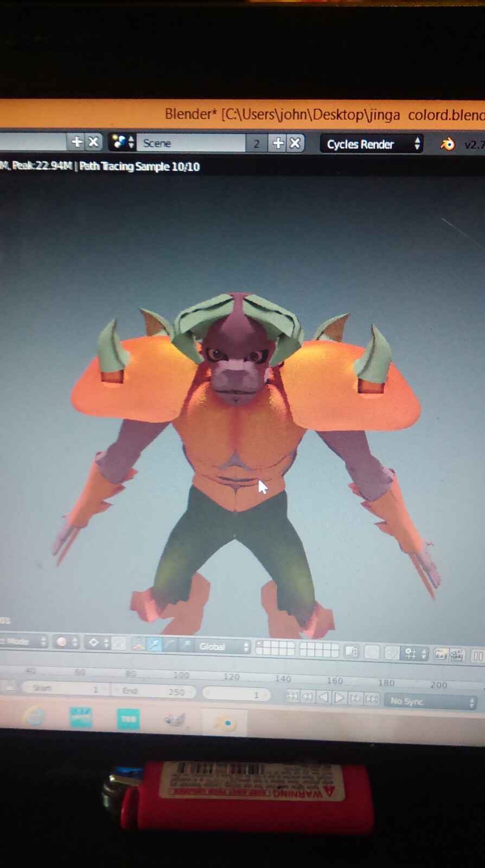Click the scene user count number 2
The image size is (485, 868).
pyautogui.click(x=257, y=144)
